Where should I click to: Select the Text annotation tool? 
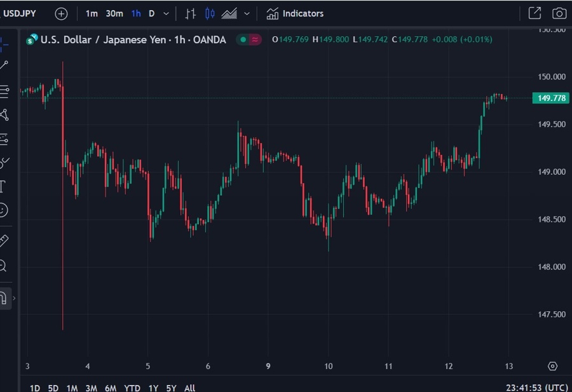[x=3, y=186]
